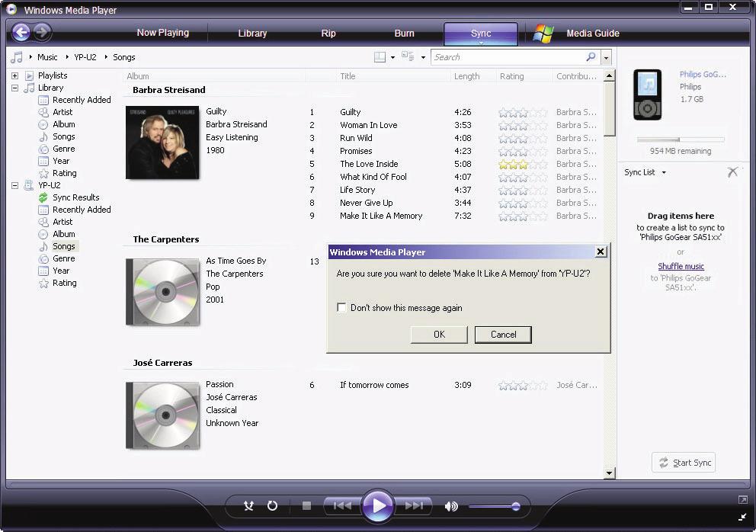The image size is (756, 532).
Task: Select the Guilty album cover thumbnail
Action: [x=162, y=143]
